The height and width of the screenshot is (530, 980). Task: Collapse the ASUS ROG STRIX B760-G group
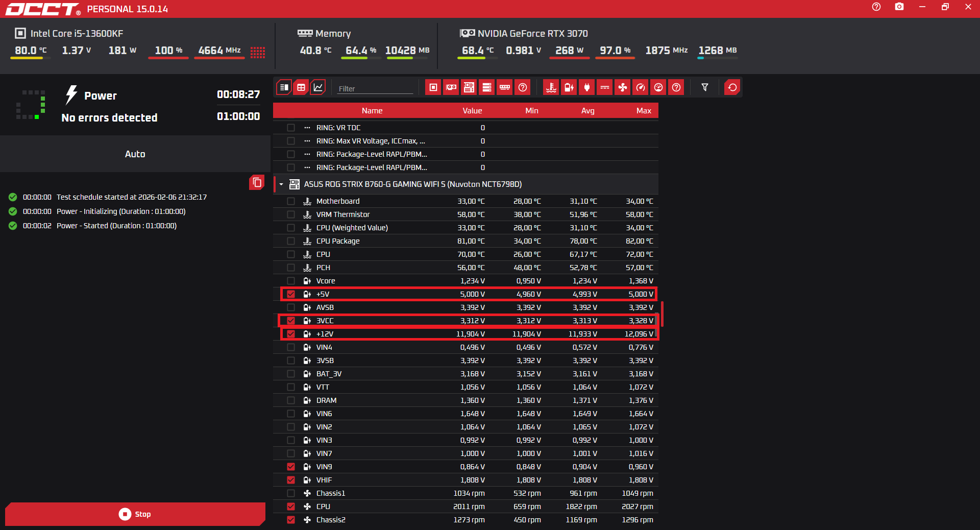point(281,184)
